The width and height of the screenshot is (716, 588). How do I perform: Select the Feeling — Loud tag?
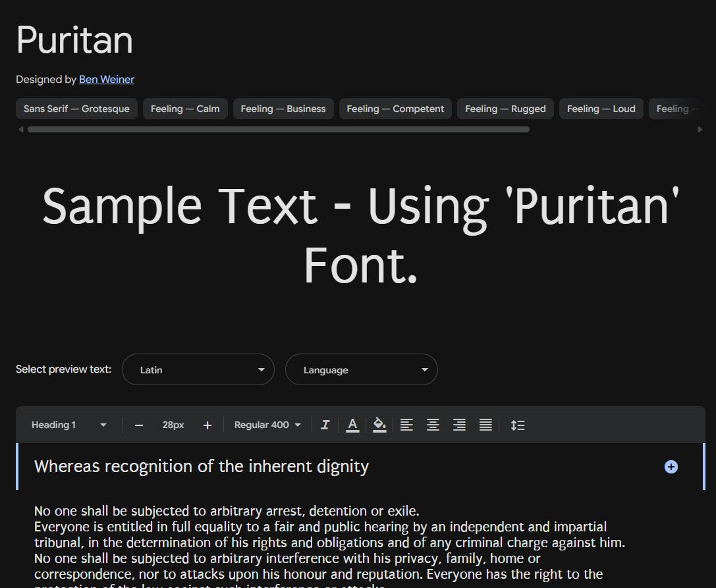pyautogui.click(x=601, y=109)
